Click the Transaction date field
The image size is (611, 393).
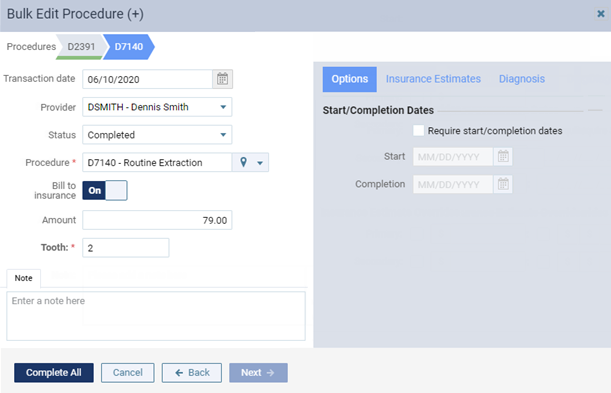(x=148, y=79)
